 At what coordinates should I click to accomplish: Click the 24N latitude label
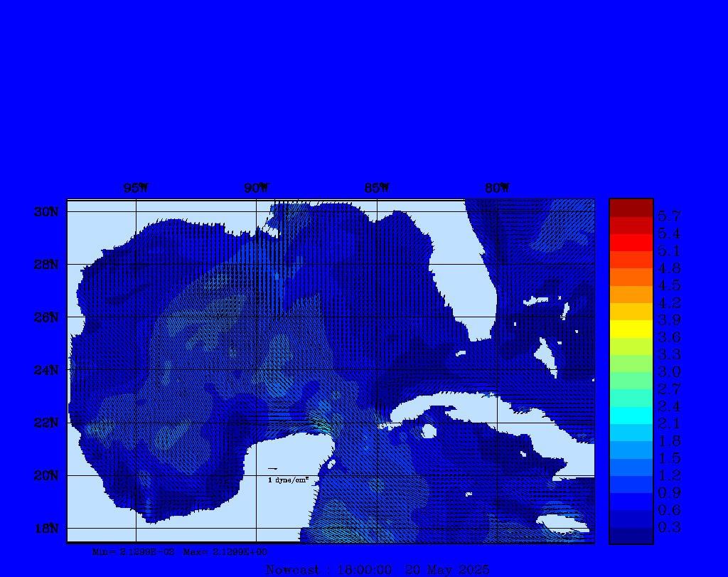pos(46,370)
